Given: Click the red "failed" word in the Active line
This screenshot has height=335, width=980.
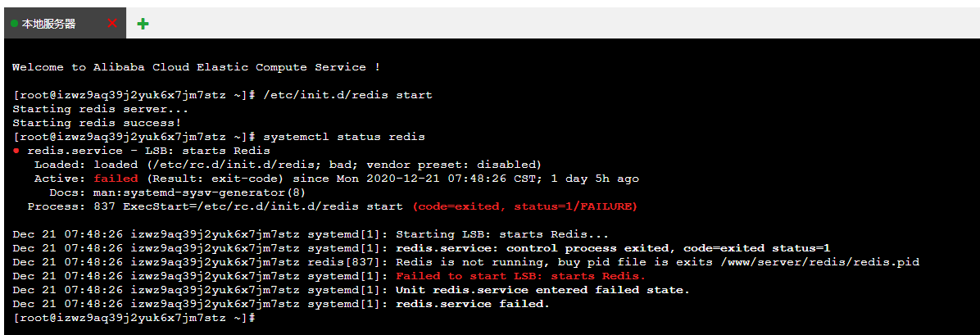Looking at the screenshot, I should pos(112,179).
